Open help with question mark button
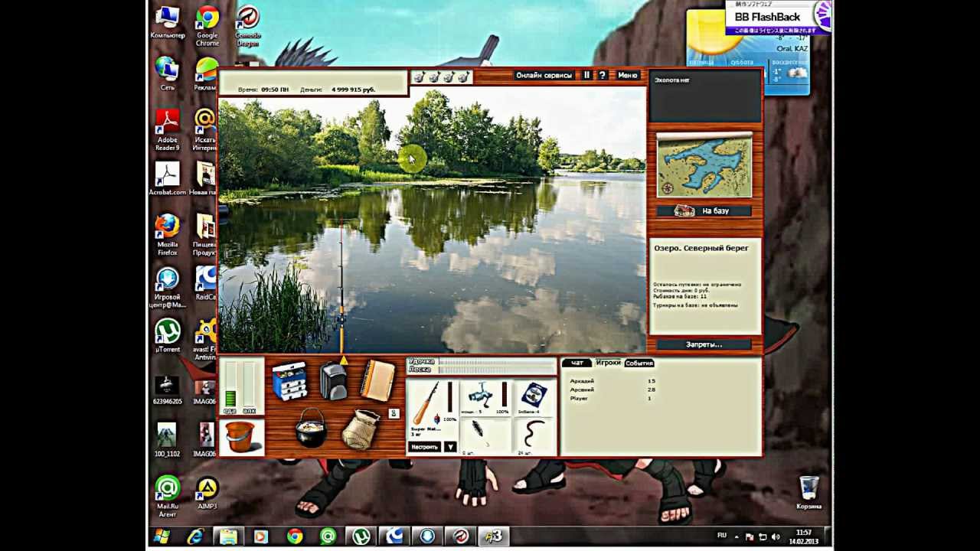980x551 pixels. pyautogui.click(x=603, y=75)
